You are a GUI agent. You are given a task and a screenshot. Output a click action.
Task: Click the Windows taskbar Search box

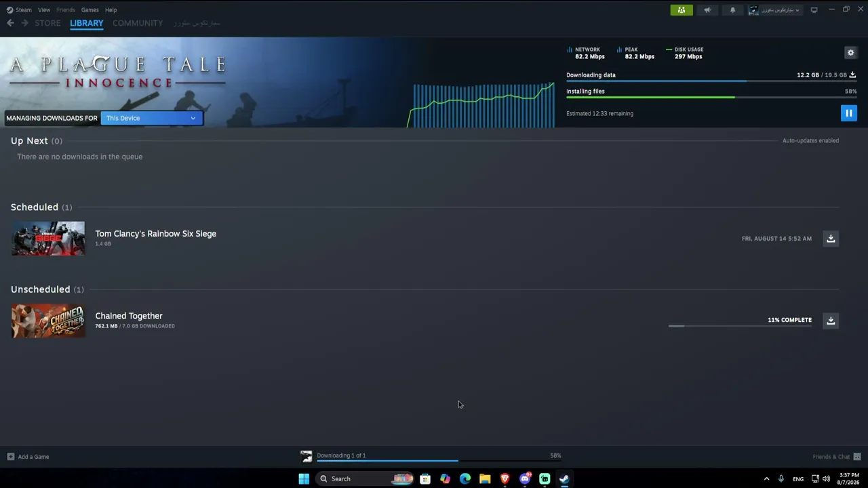(366, 479)
